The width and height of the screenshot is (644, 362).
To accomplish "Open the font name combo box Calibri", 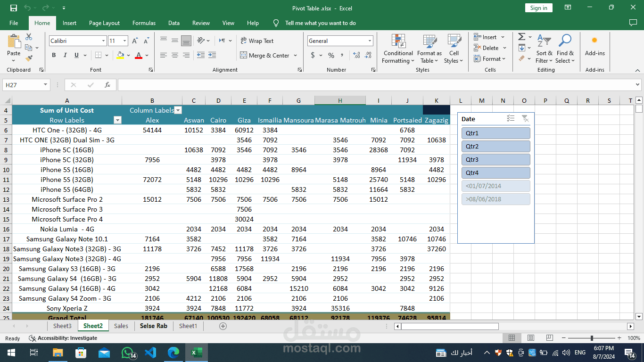I will 78,41.
